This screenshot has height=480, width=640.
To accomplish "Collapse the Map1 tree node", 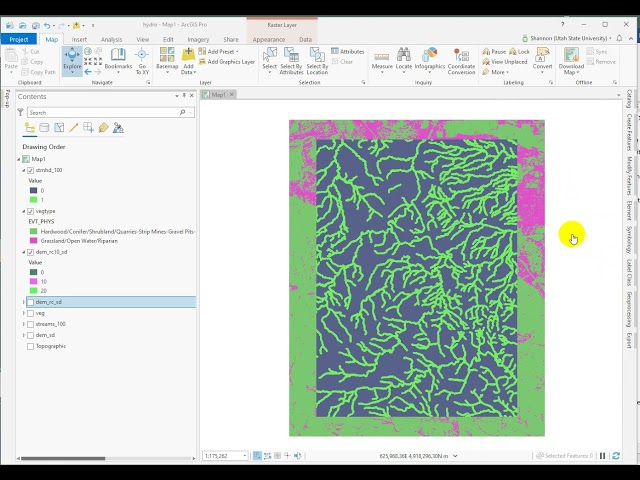I will point(19,159).
